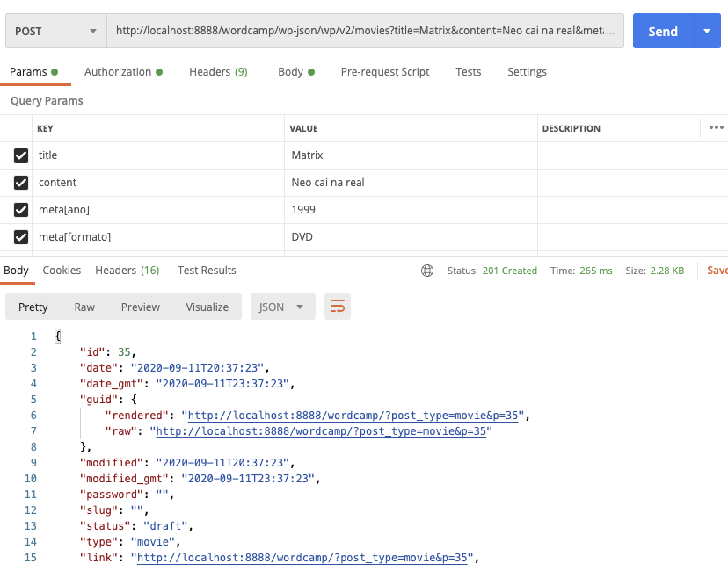Screen dimensions: 728x571
Task: Switch to the Params tab
Action: (34, 72)
